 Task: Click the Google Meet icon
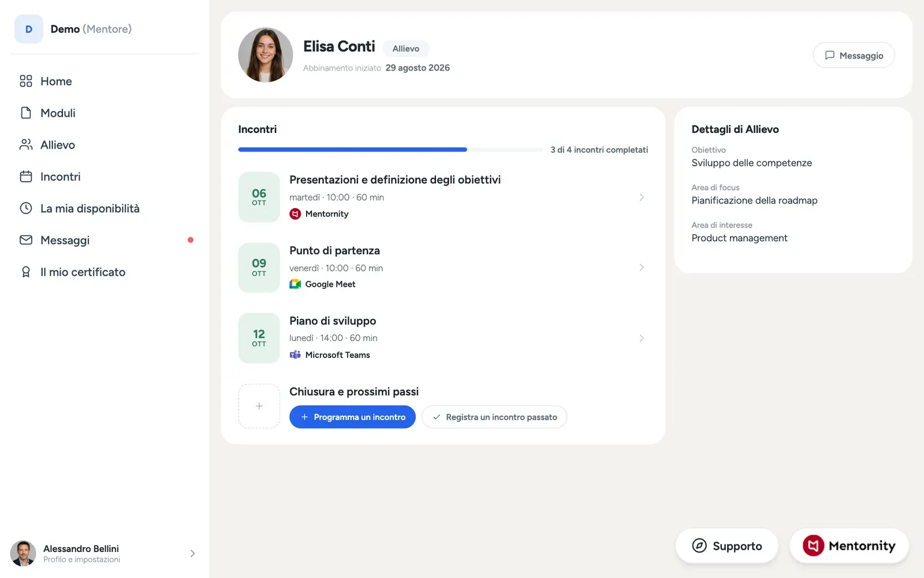click(295, 284)
